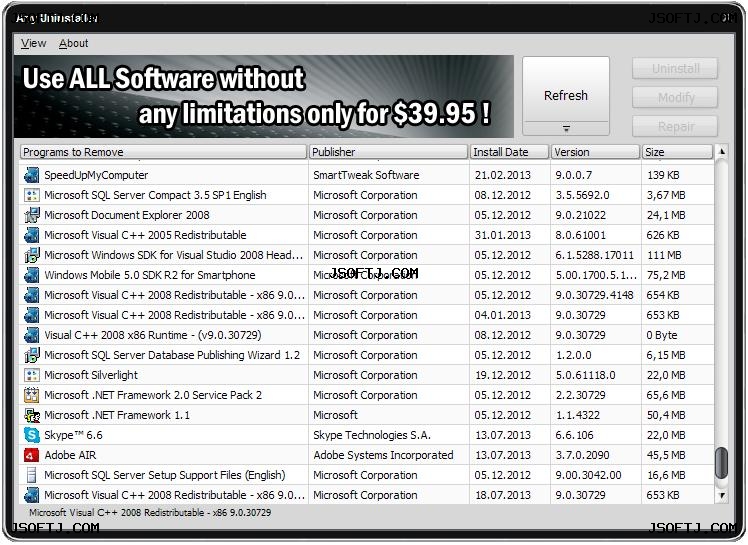The height and width of the screenshot is (545, 748).
Task: Click the SpeedUpMyComputer program icon
Action: pos(31,175)
